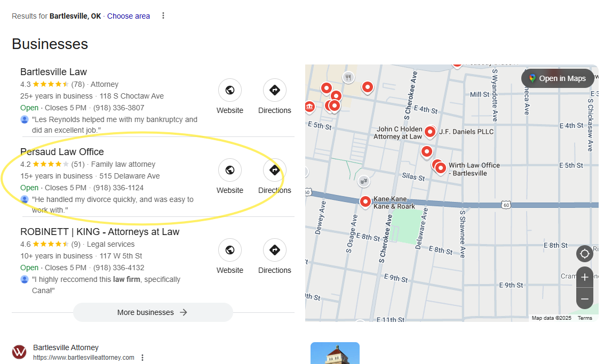612x364 pixels.
Task: Click the 4.6 rating with 9 reviews
Action: (50, 244)
